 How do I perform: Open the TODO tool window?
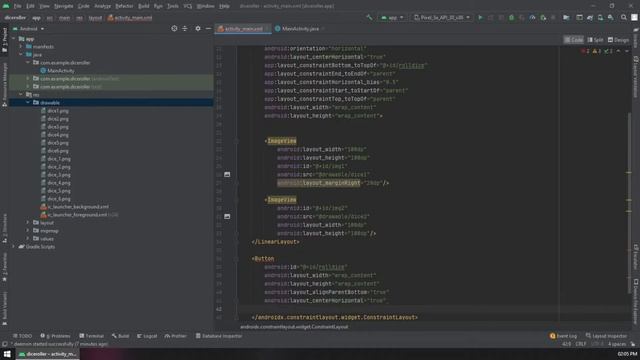(x=22, y=336)
